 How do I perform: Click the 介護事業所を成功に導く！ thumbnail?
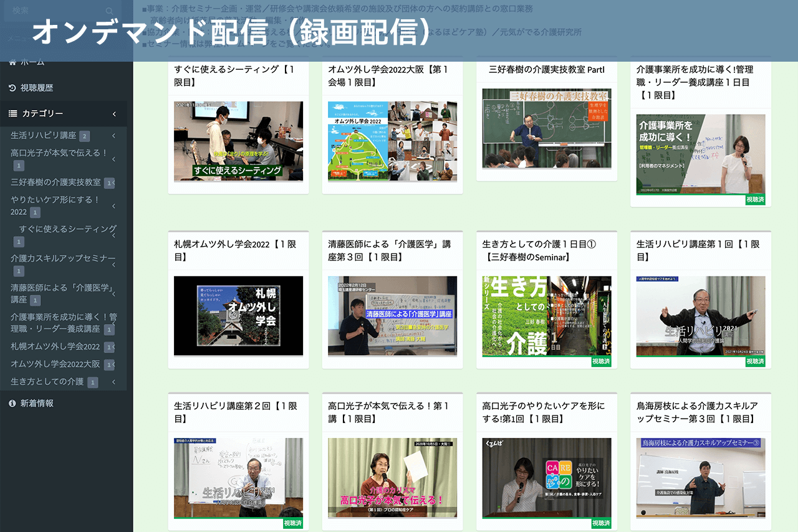coord(701,154)
